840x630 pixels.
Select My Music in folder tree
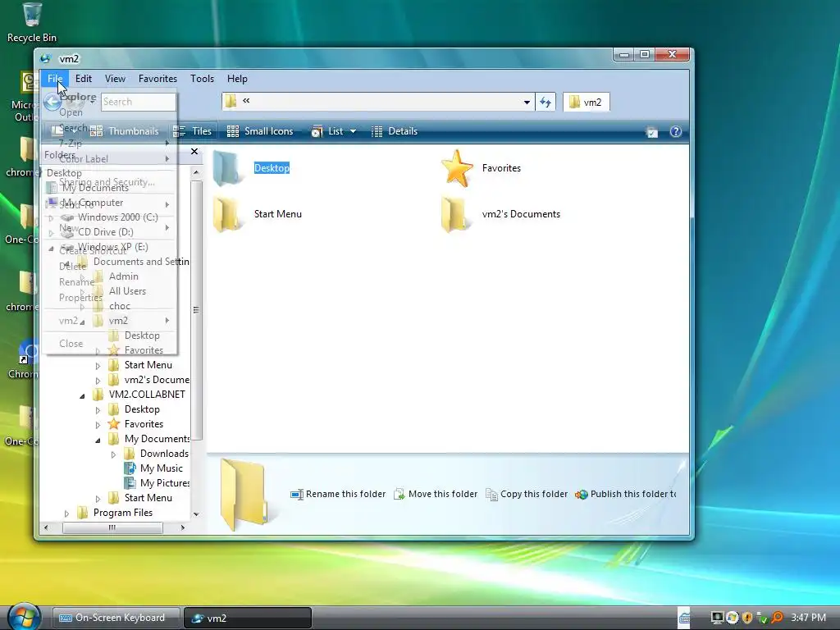pos(162,468)
